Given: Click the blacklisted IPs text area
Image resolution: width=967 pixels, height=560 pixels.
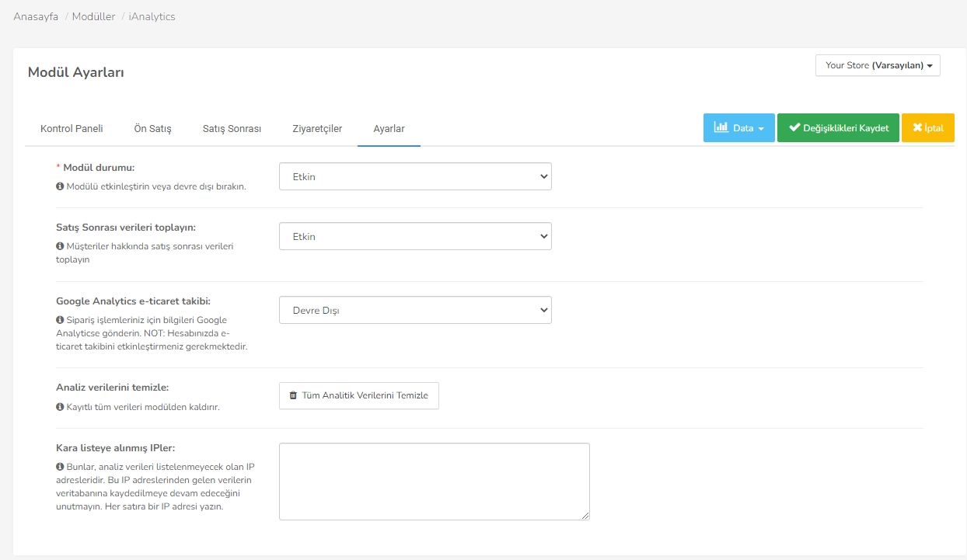Looking at the screenshot, I should (434, 481).
